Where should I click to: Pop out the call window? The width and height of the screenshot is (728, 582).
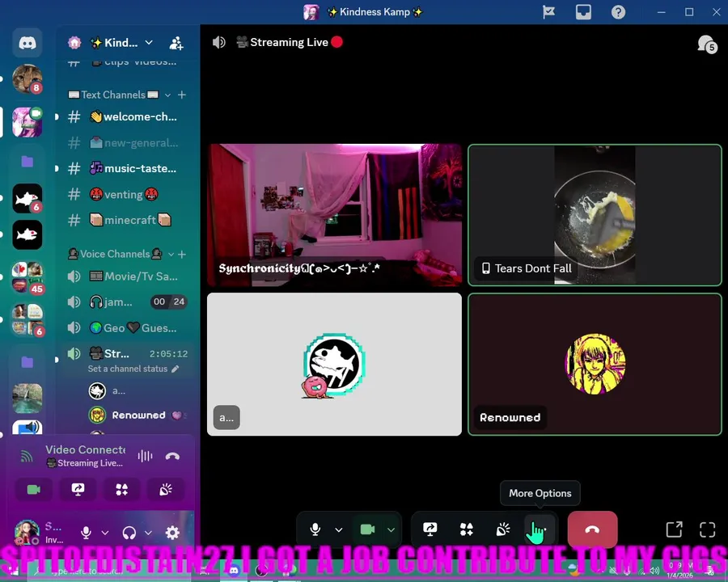coord(674,529)
